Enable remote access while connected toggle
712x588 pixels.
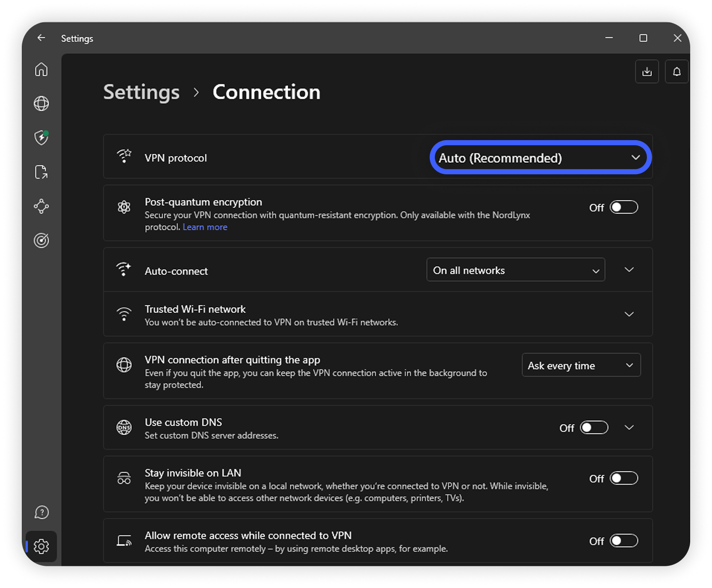pos(623,541)
